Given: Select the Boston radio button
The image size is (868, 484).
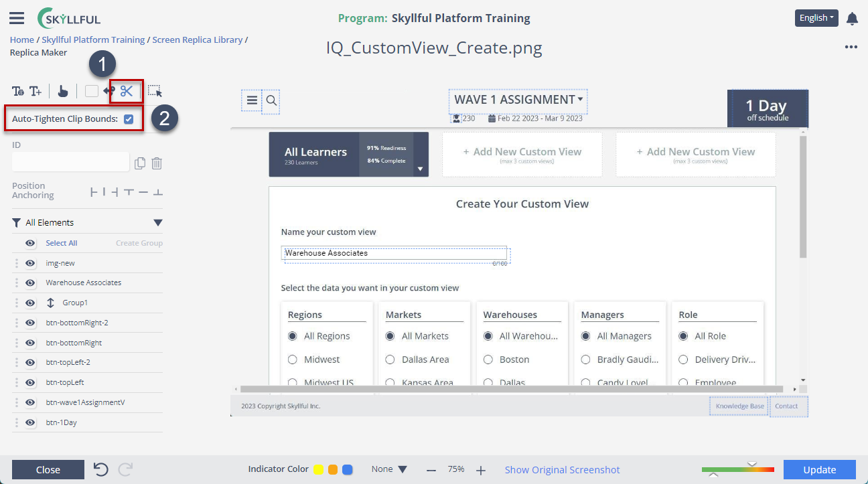Looking at the screenshot, I should pos(488,359).
